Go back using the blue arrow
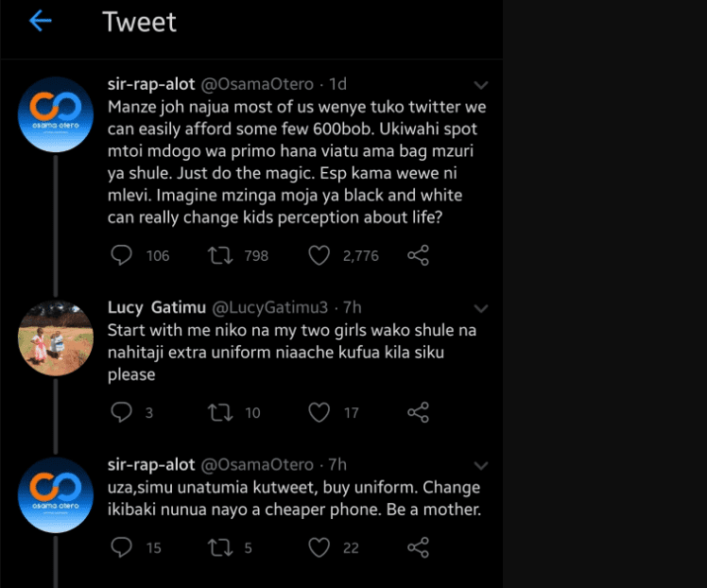The image size is (707, 588). [41, 21]
